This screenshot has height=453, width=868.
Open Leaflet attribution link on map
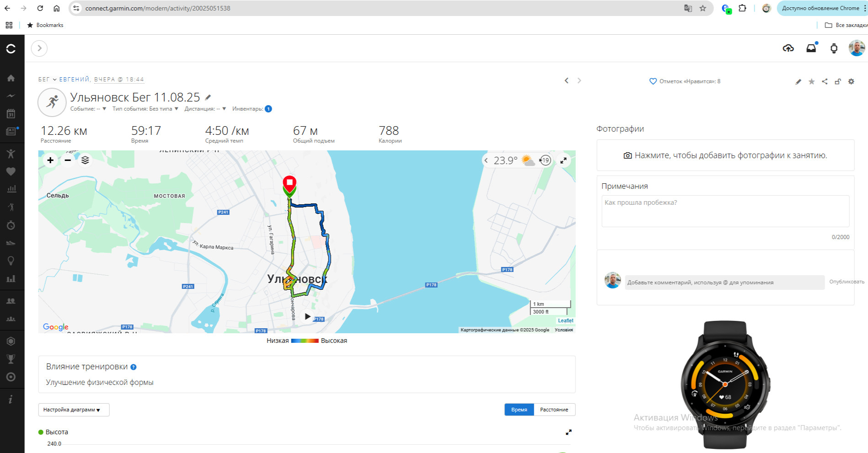[565, 320]
